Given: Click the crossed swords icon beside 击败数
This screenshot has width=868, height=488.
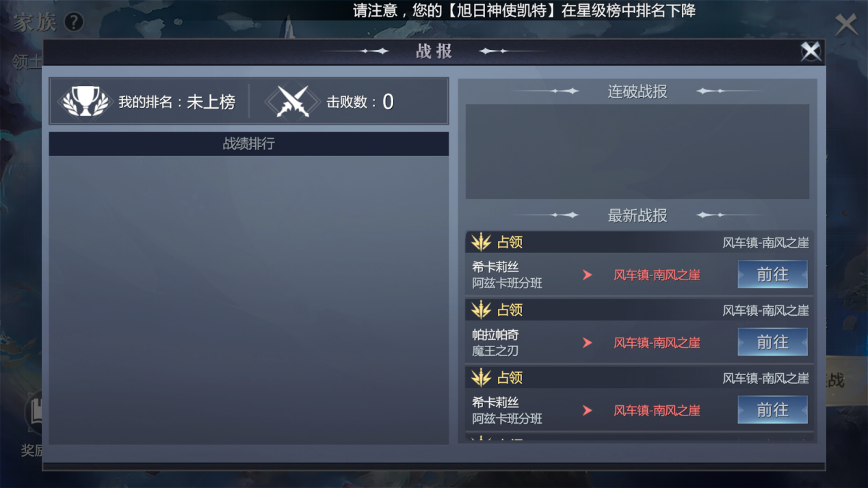Looking at the screenshot, I should pyautogui.click(x=293, y=102).
